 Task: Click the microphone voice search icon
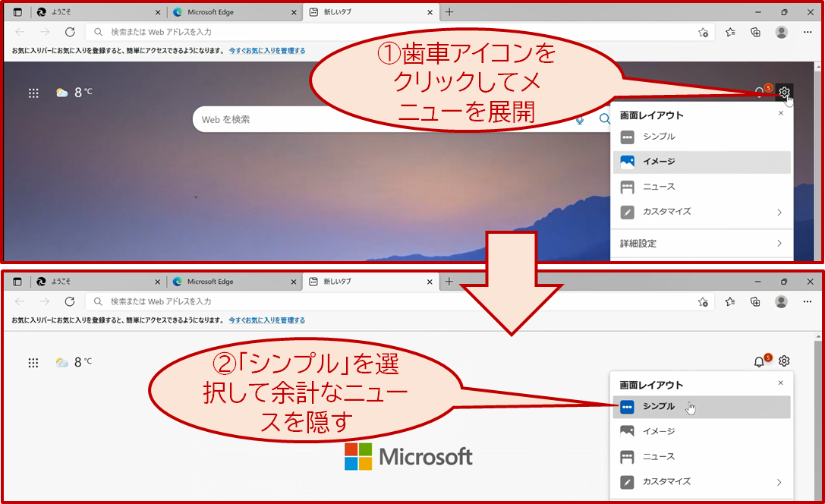(x=580, y=119)
